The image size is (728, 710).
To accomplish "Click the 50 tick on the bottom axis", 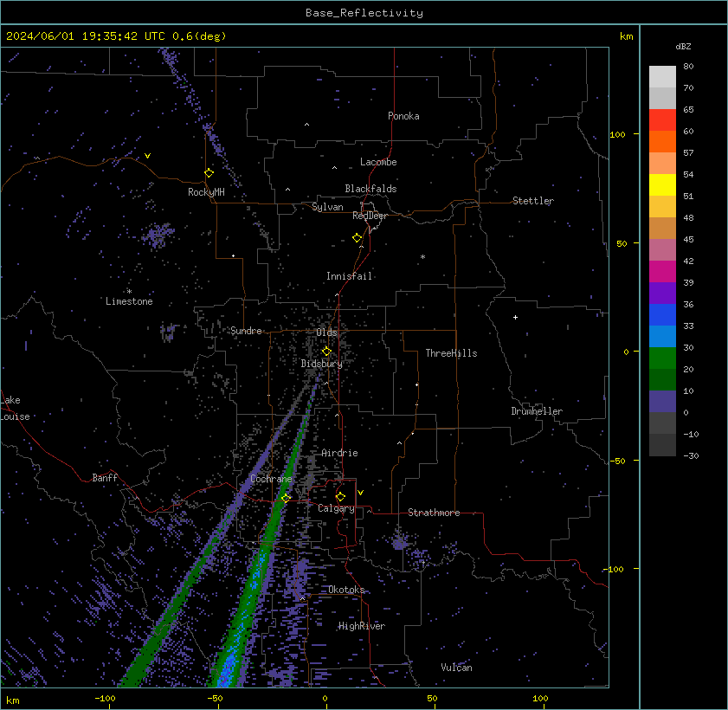I will pos(432,698).
